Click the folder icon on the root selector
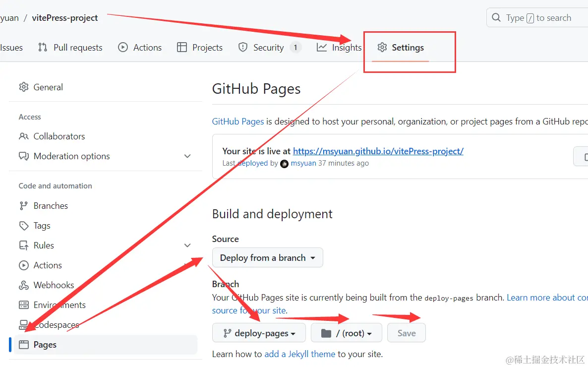588x368 pixels. pos(326,333)
